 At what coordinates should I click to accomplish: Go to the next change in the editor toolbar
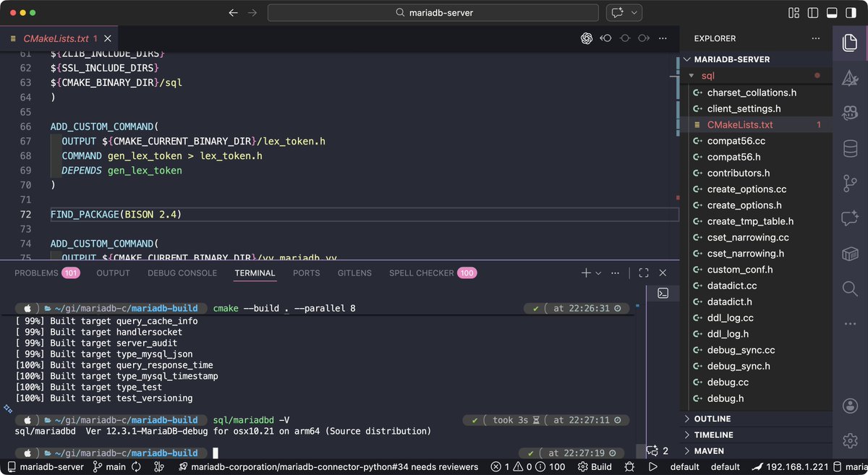pyautogui.click(x=643, y=38)
